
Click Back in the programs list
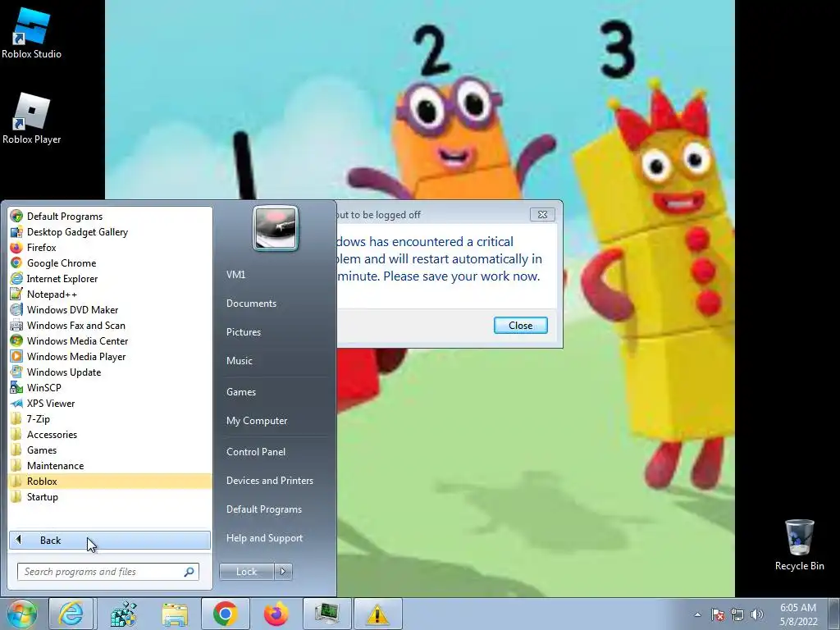tap(110, 540)
